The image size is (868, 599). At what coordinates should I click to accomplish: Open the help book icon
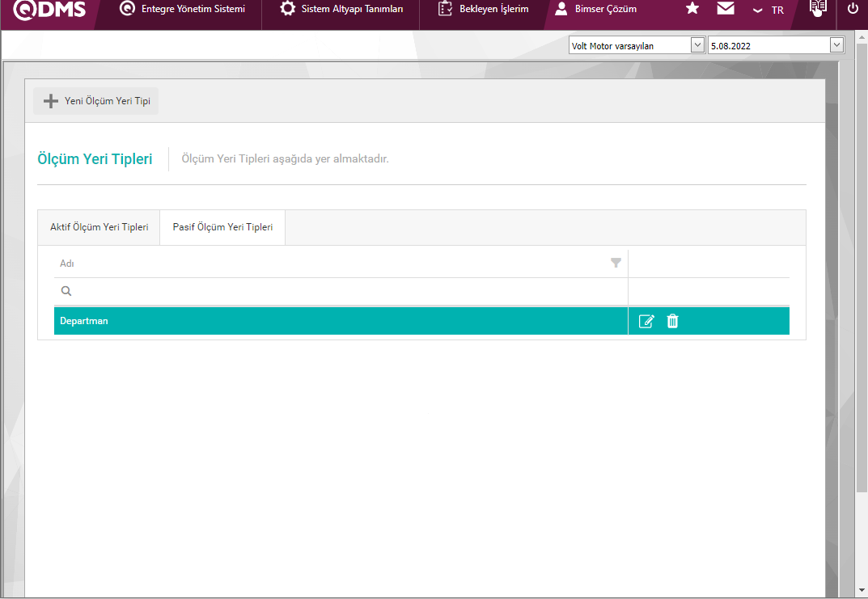818,8
